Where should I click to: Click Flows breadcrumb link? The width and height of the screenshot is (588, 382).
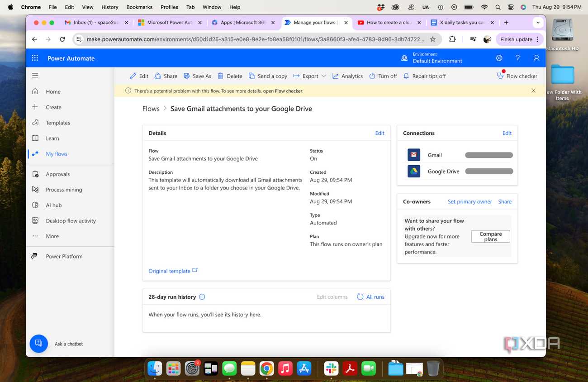point(151,109)
